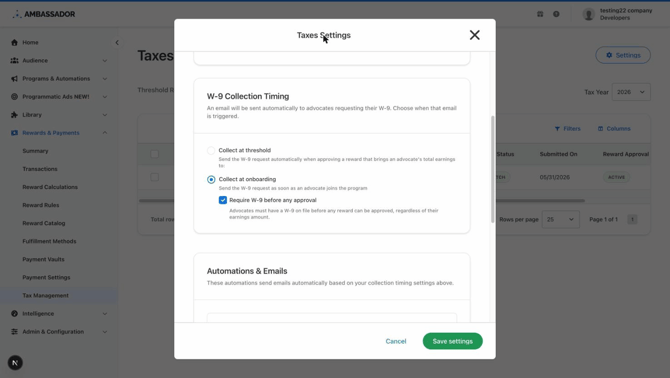Viewport: 670px width, 378px height.
Task: Click the Intelligence icon in sidebar
Action: pyautogui.click(x=15, y=314)
